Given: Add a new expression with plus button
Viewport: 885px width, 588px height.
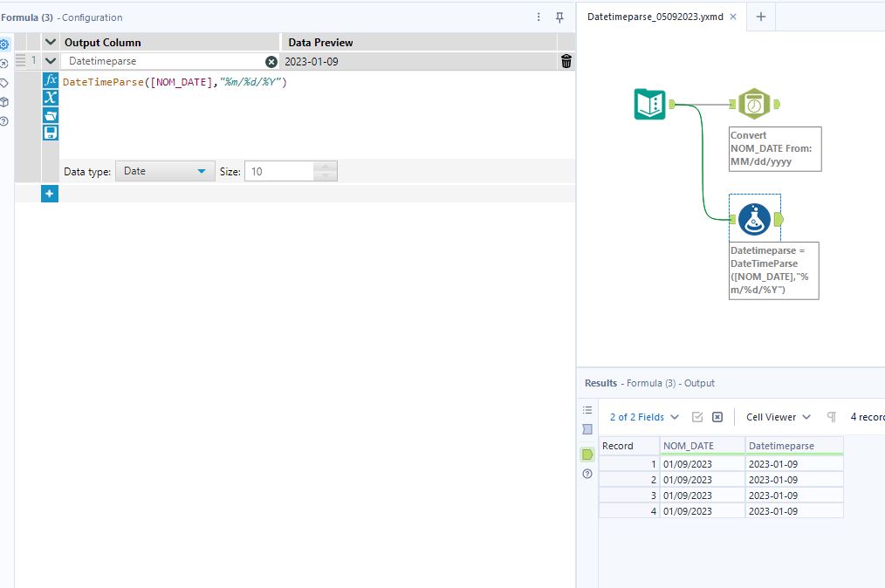Looking at the screenshot, I should click(50, 194).
